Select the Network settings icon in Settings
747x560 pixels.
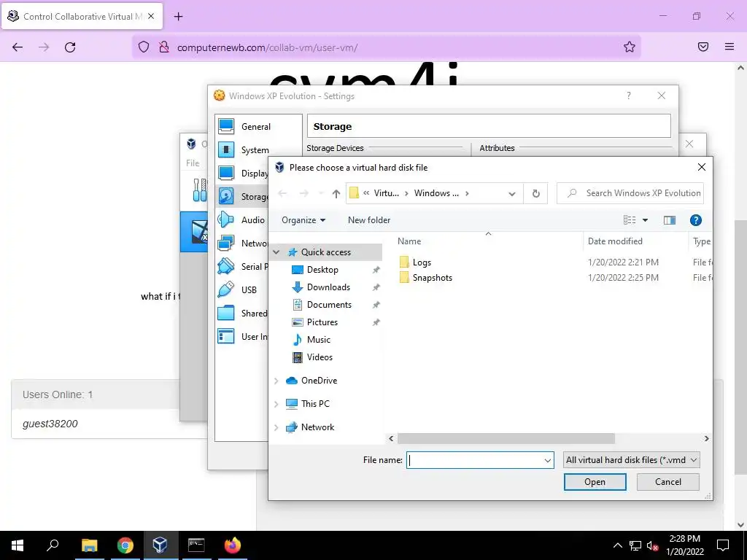(226, 244)
